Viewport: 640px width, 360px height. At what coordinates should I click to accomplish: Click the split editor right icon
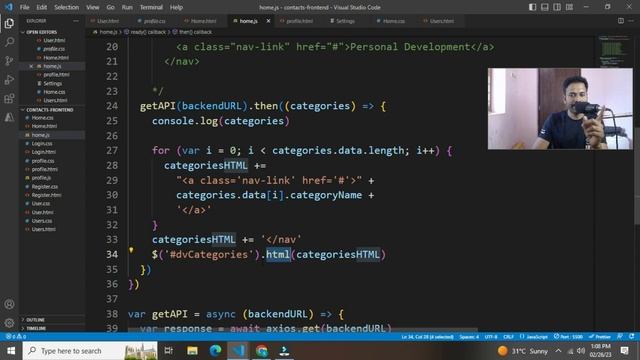coord(621,21)
